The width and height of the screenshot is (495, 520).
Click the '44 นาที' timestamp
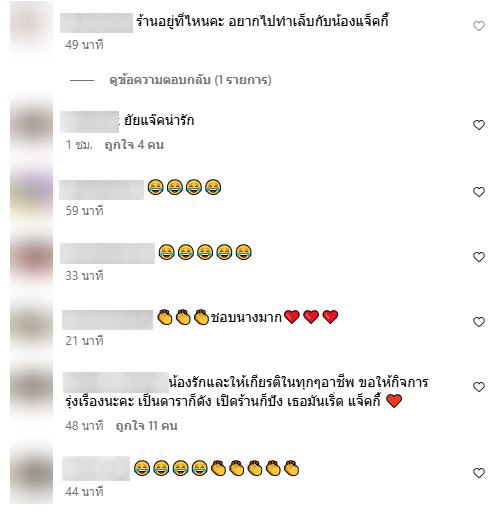point(84,492)
